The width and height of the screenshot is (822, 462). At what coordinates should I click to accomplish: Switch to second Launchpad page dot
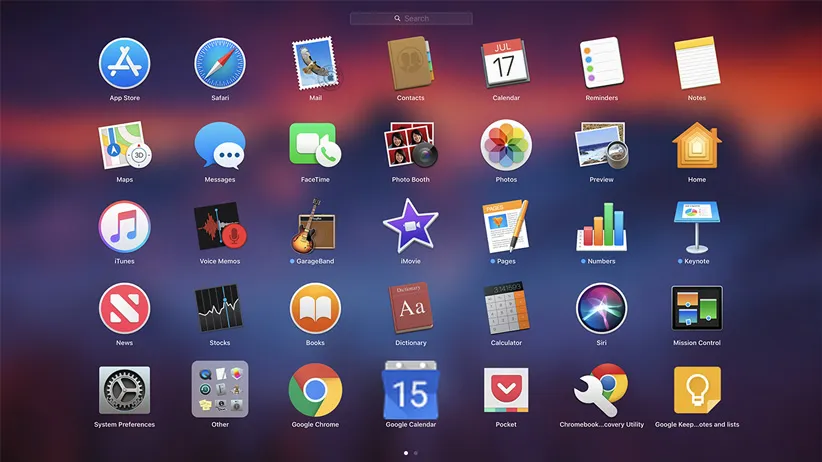(x=416, y=453)
